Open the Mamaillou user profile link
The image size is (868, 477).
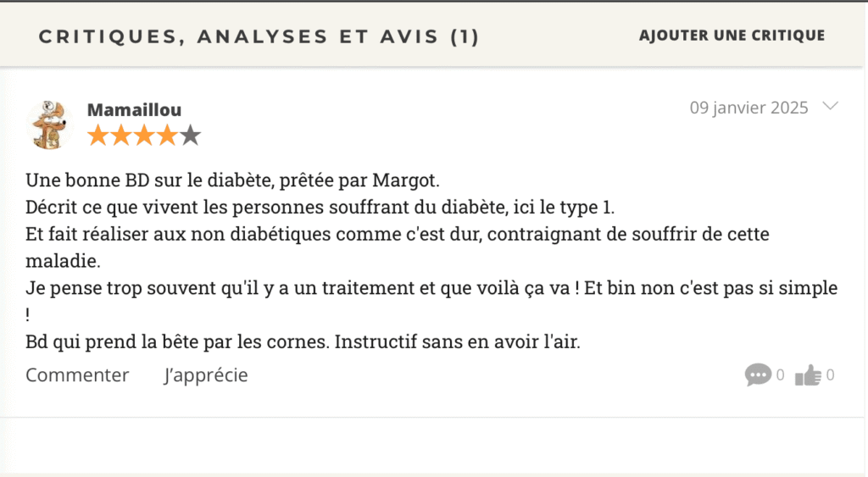point(134,109)
